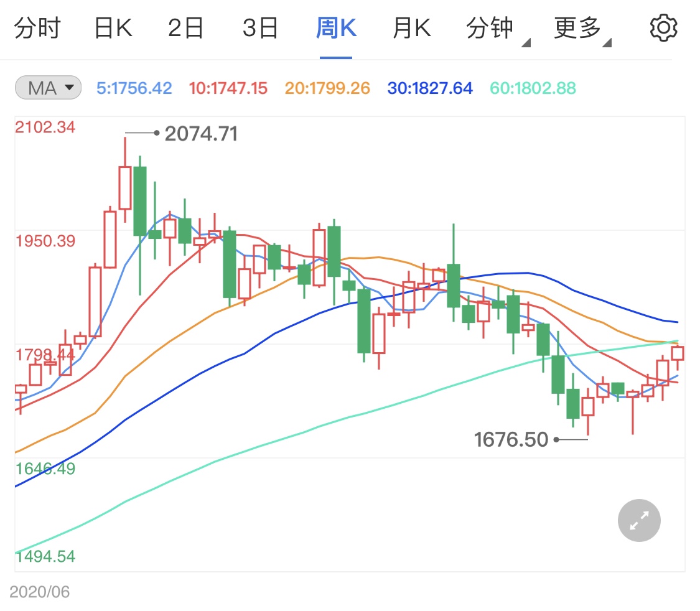Click the MA60 value 1802.88 label
Image resolution: width=700 pixels, height=611 pixels.
tap(533, 88)
